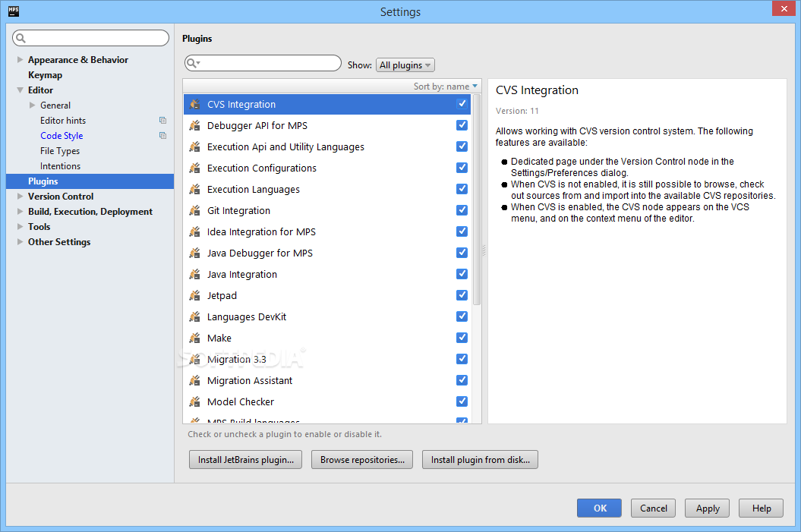Click the magnifier icon in plugin search
The width and height of the screenshot is (801, 532).
tap(193, 63)
